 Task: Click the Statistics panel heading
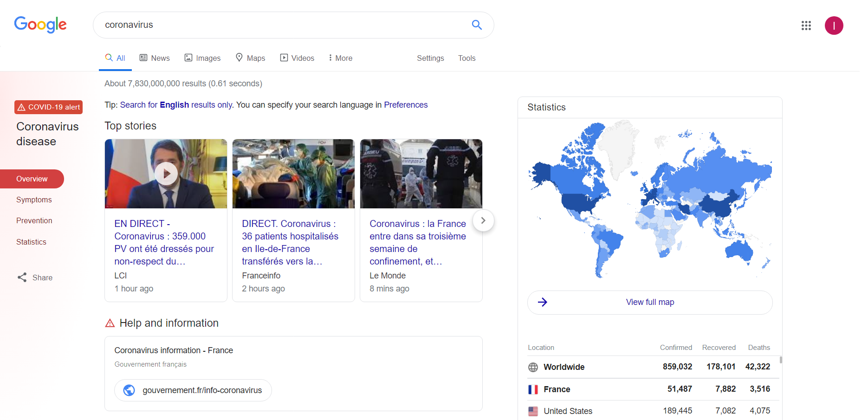point(546,107)
